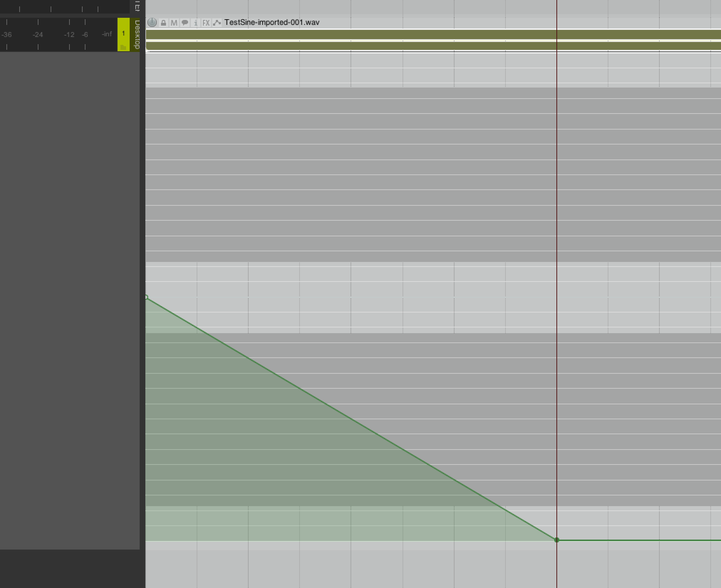The height and width of the screenshot is (588, 721).
Task: Click the M mute icon on the item
Action: pos(174,22)
